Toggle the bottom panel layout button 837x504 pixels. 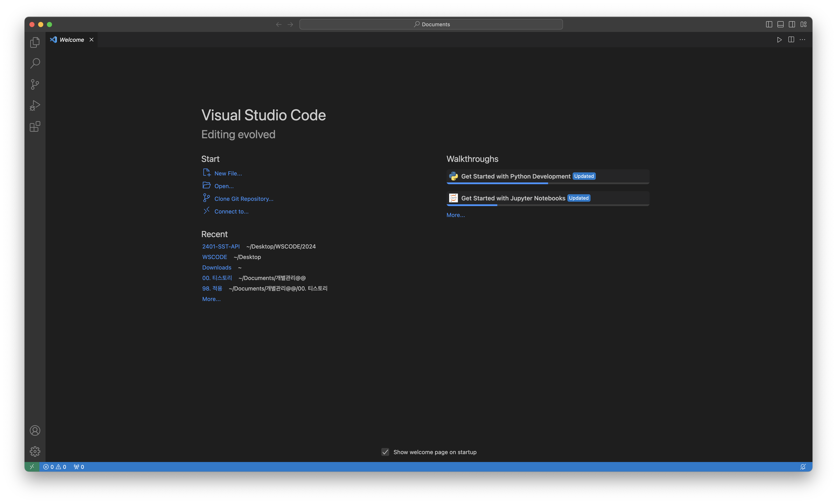pyautogui.click(x=780, y=24)
